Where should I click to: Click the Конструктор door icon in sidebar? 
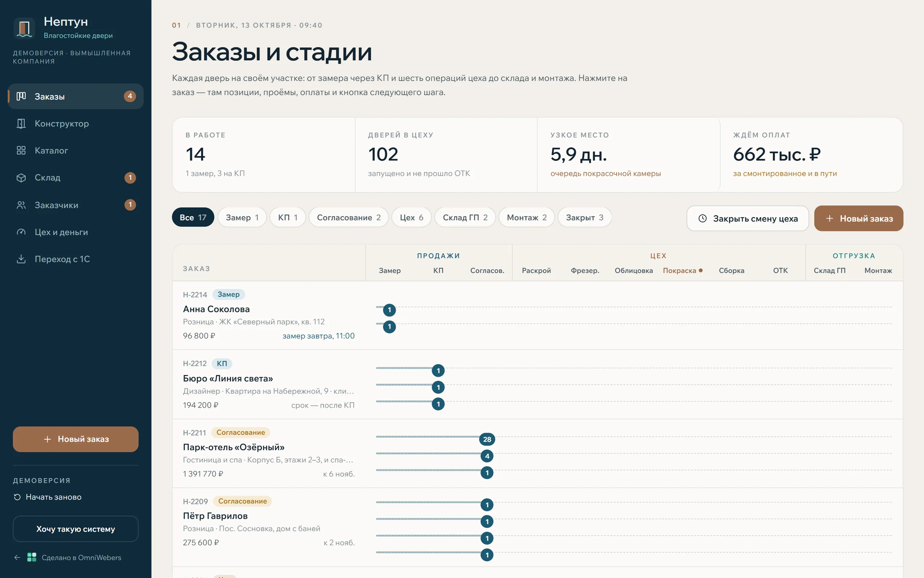coord(21,124)
